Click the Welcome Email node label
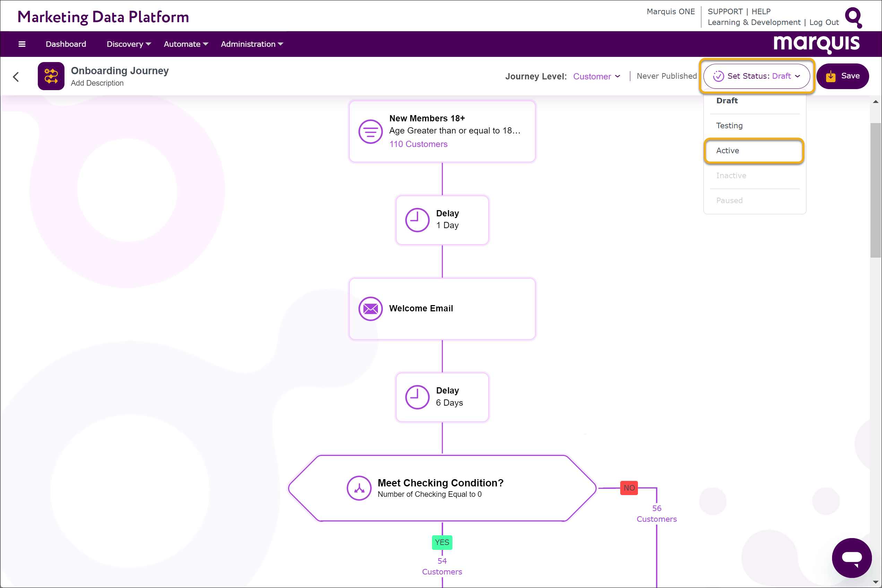The image size is (882, 588). [x=421, y=309]
